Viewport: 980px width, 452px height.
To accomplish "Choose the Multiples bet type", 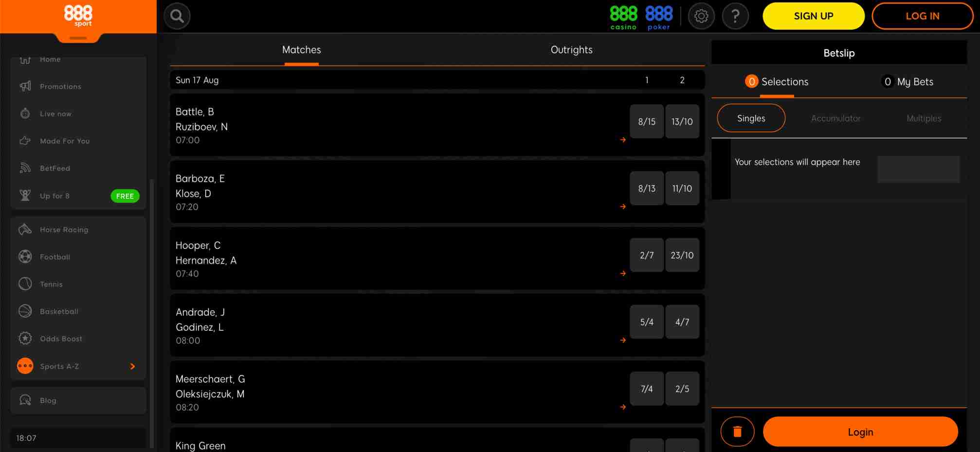I will point(924,118).
